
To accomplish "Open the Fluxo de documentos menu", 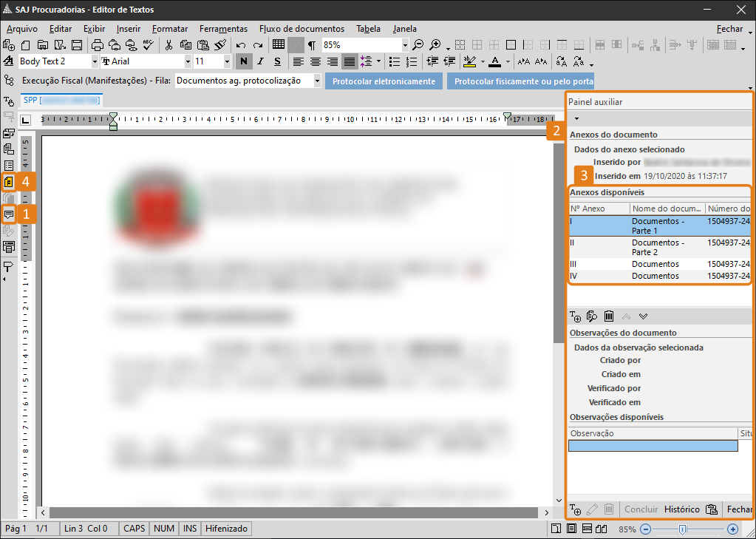I will pyautogui.click(x=302, y=29).
